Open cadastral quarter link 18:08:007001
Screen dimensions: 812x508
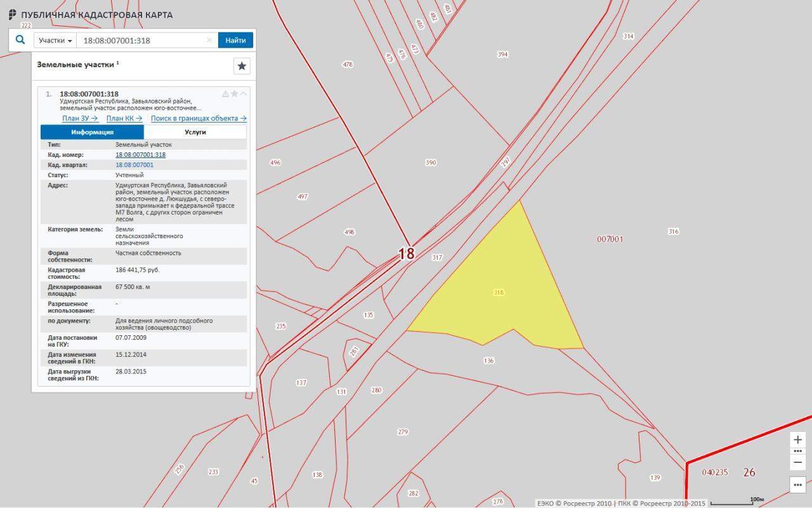tap(134, 164)
